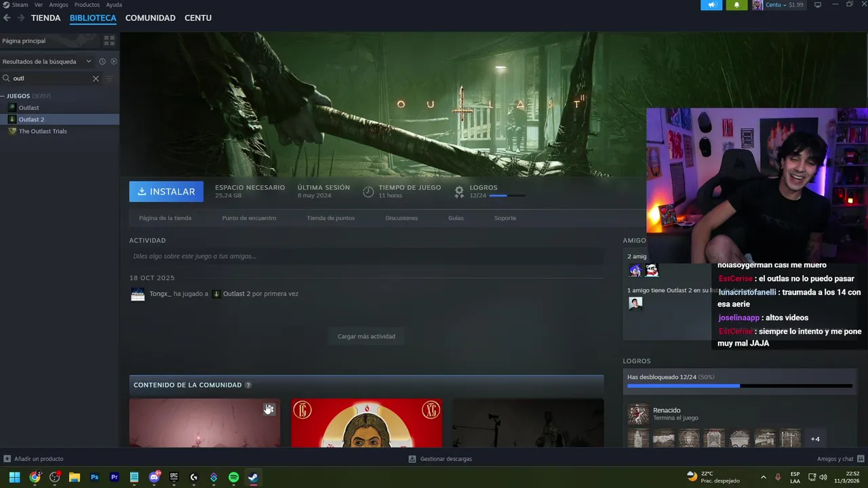This screenshot has height=488, width=868.
Task: Open the green notifications bell
Action: pos(736,5)
